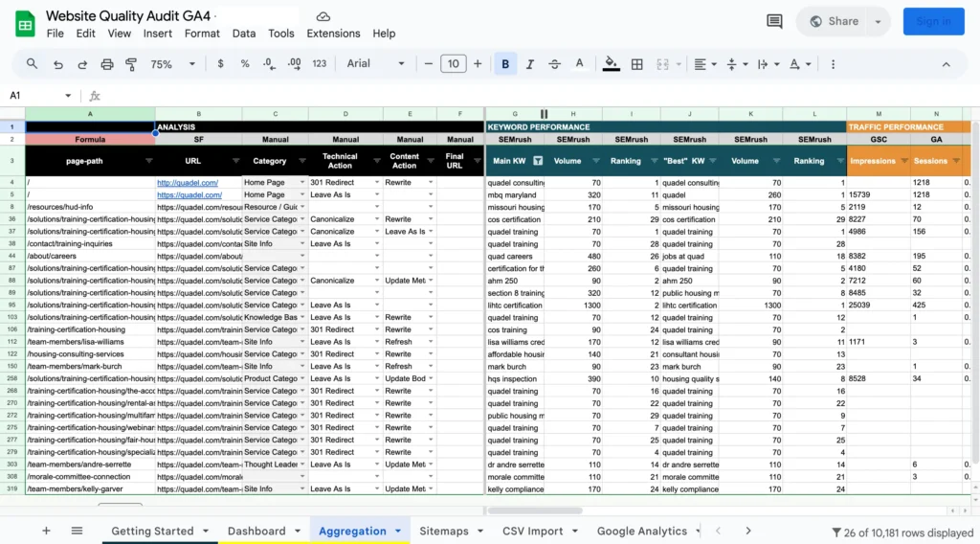Format as currency with dollar icon
980x544 pixels.
pyautogui.click(x=221, y=64)
